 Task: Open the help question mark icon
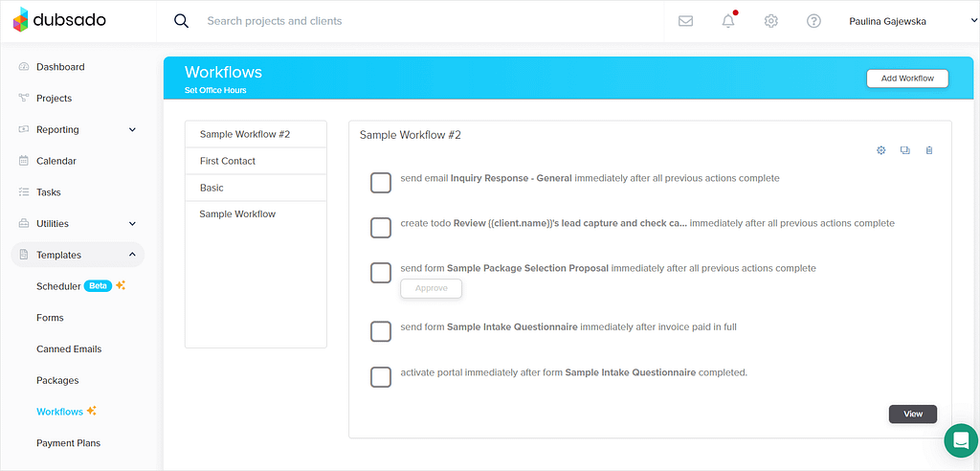tap(813, 21)
